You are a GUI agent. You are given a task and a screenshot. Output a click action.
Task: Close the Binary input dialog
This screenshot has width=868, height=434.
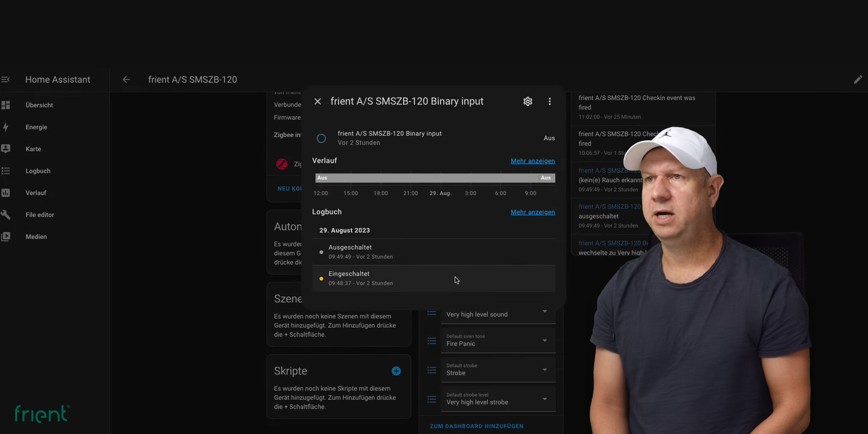click(x=317, y=101)
